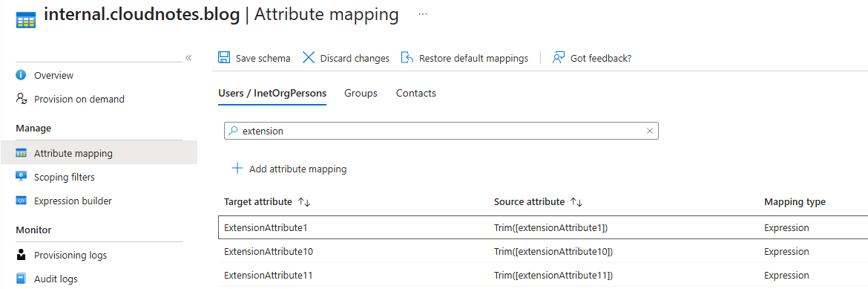Open the Got feedback? link

601,58
